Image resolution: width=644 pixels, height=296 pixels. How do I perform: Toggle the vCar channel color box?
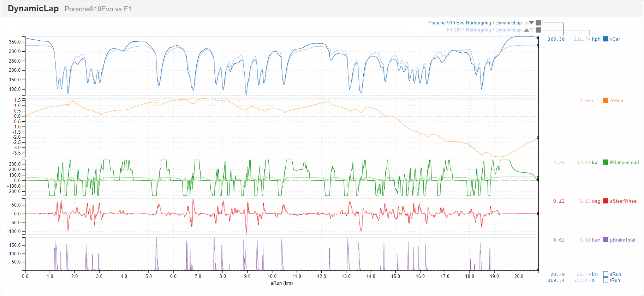[606, 39]
